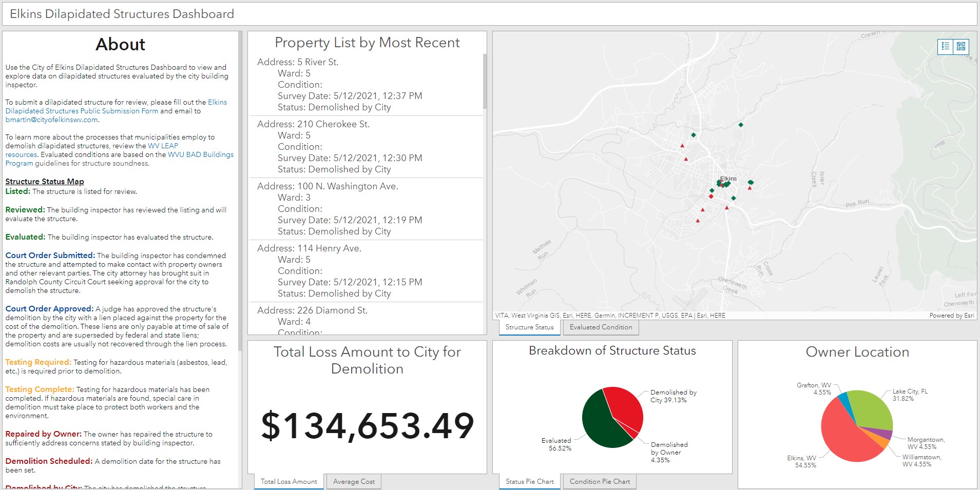Follow the WVU BAD Buildings Program link
The width and height of the screenshot is (980, 490).
tap(200, 154)
